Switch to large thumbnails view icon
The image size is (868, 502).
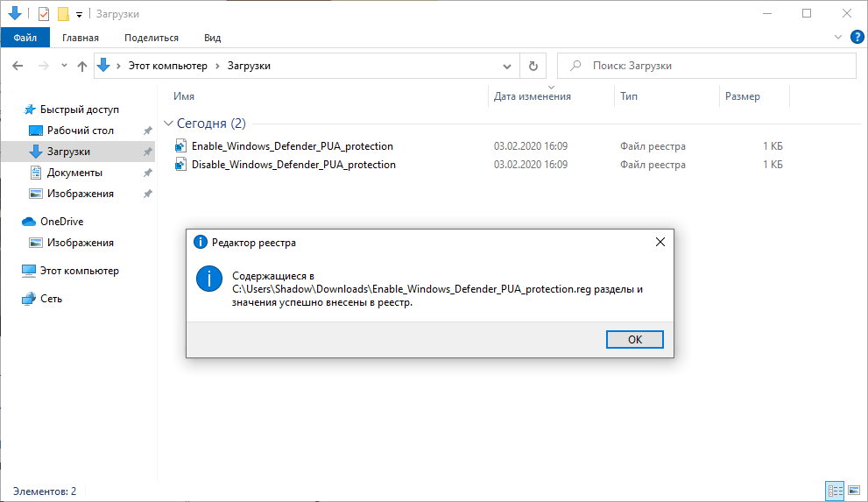[854, 491]
